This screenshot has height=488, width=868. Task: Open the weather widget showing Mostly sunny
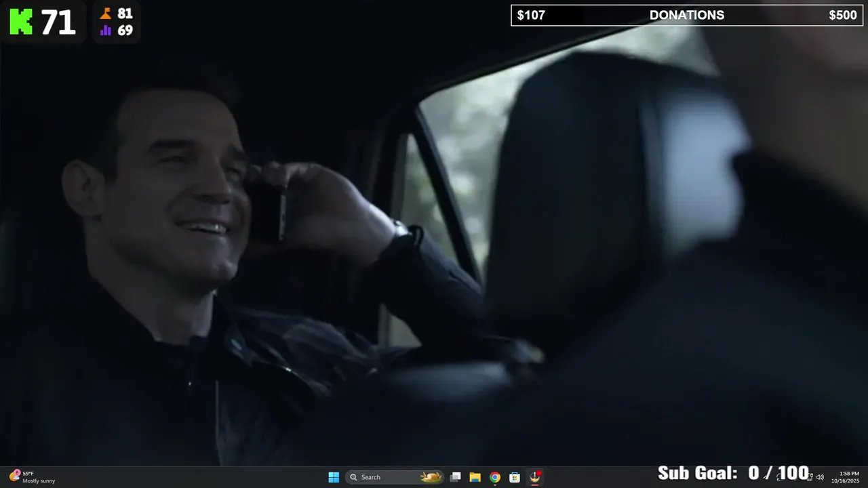[x=32, y=477]
